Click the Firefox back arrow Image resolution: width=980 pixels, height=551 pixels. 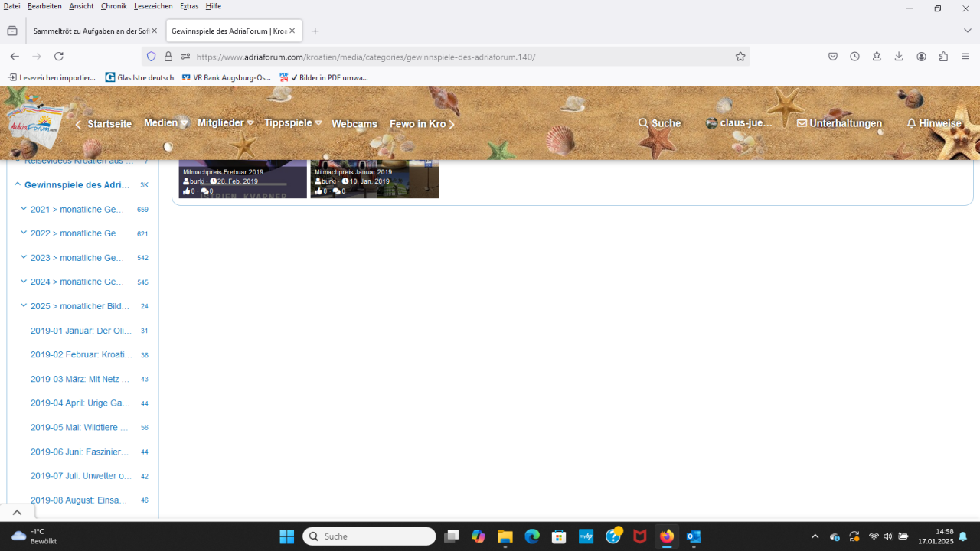click(15, 57)
